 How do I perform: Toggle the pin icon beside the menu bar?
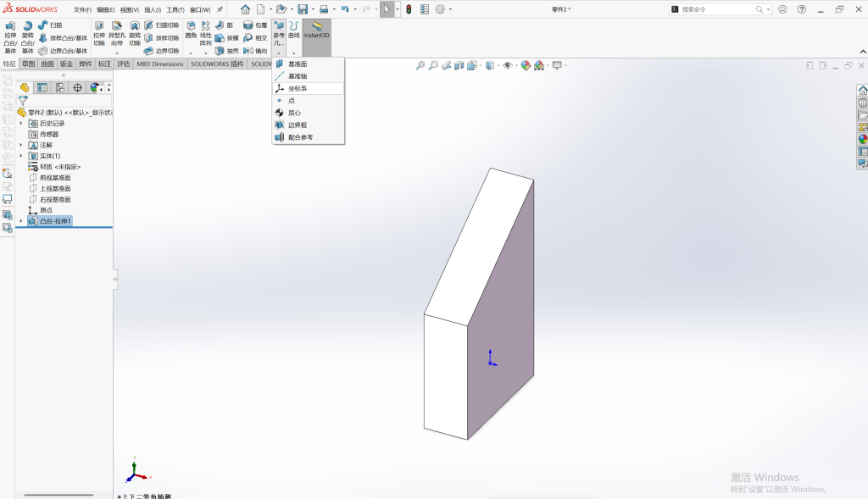220,9
